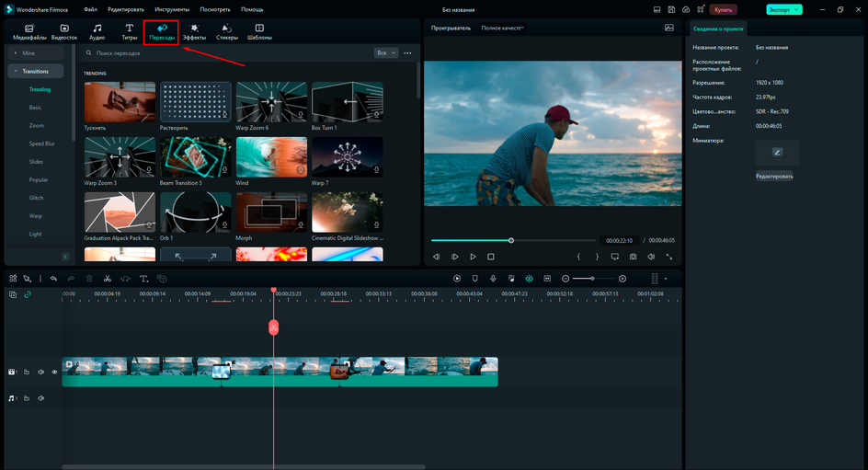Open the Все filter dropdown
This screenshot has height=470, width=868.
click(x=386, y=53)
